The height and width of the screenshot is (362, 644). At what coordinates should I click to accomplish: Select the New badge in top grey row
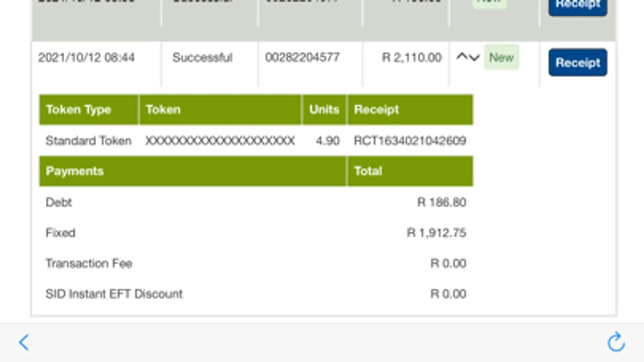[x=489, y=3]
